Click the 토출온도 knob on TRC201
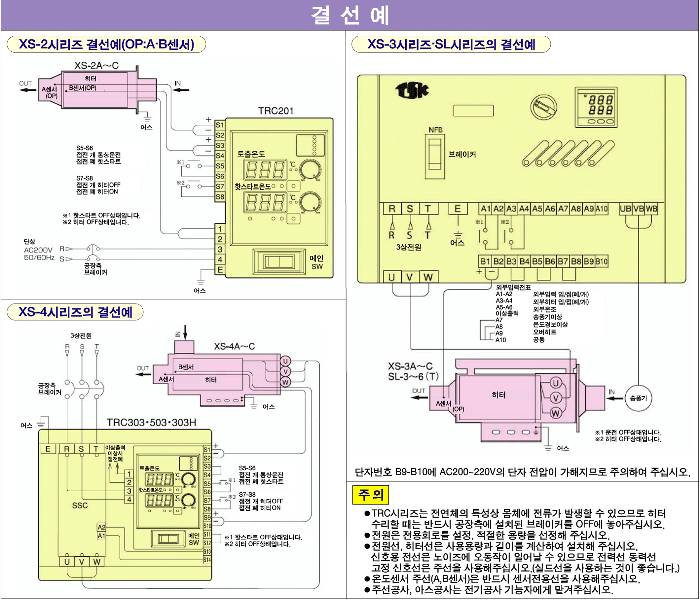The height and width of the screenshot is (600, 700). [310, 170]
